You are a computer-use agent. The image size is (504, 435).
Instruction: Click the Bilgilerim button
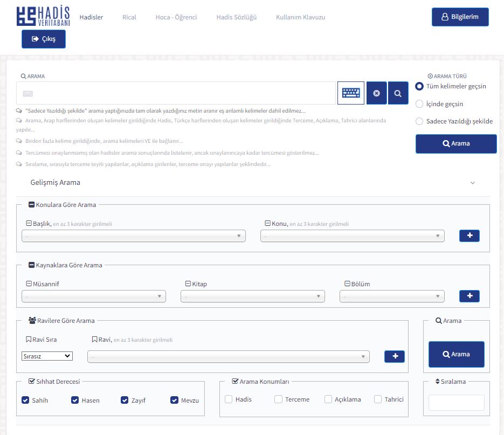(460, 17)
